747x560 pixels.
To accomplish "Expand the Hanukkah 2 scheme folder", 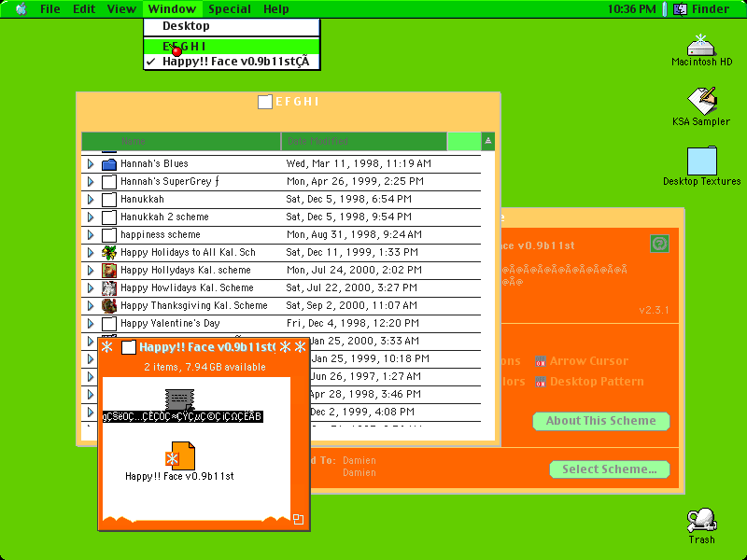I will pos(91,217).
